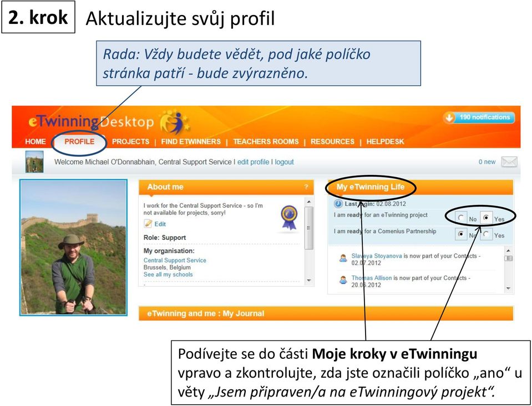Click the Edit pencil icon in About me
Image resolution: width=532 pixels, height=406 pixels.
[148, 224]
